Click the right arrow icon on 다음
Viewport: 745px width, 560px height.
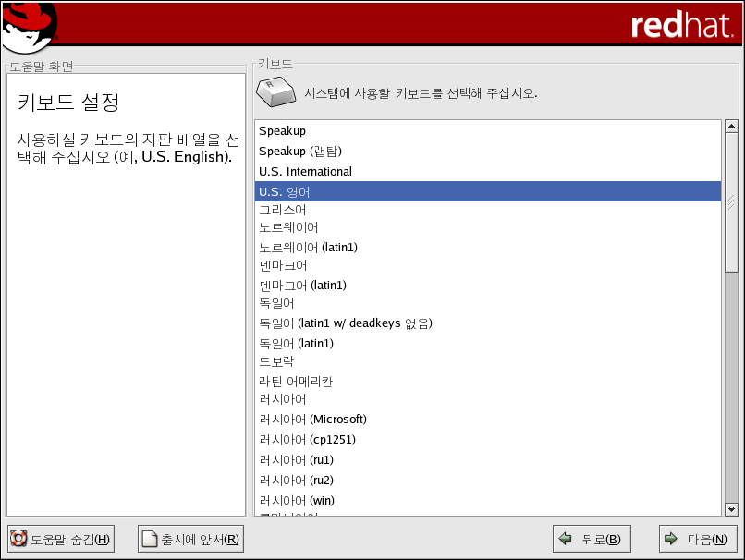pos(671,540)
